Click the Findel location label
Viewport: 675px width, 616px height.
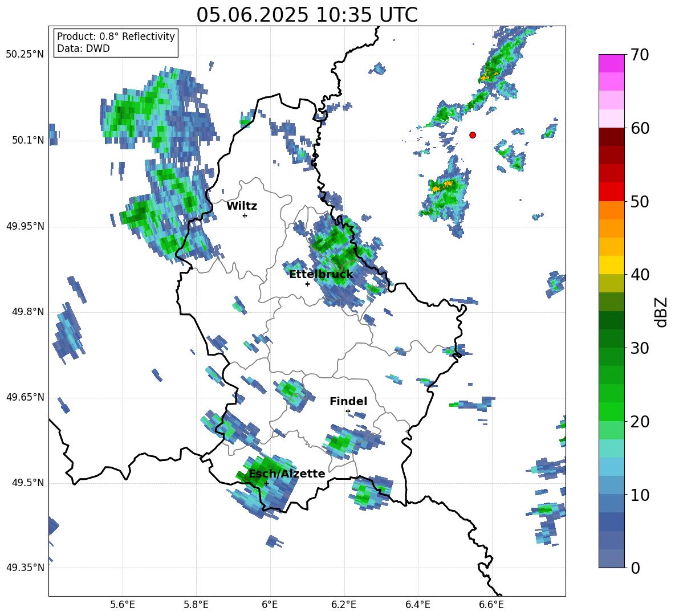point(348,401)
